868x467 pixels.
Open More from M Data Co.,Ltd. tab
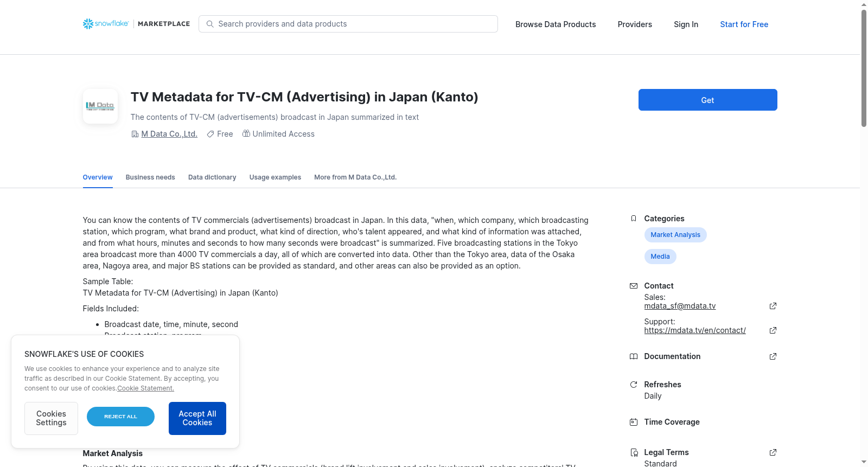(x=355, y=177)
